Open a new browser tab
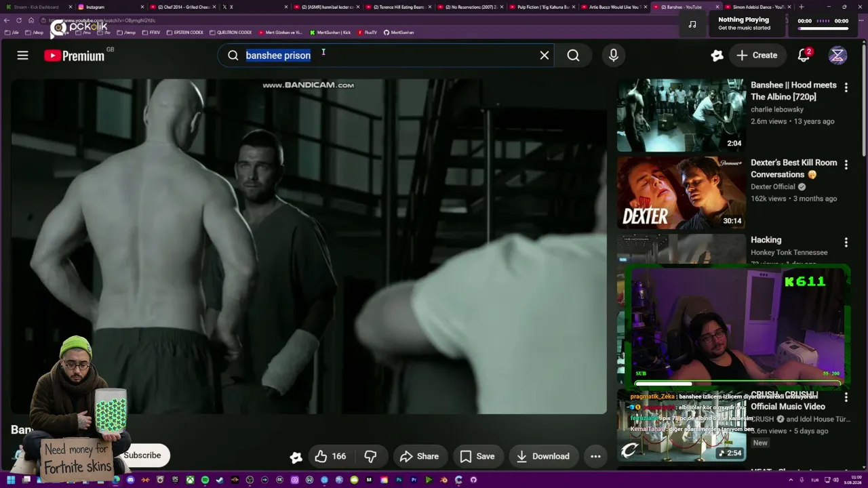The width and height of the screenshot is (868, 488). pos(802,7)
